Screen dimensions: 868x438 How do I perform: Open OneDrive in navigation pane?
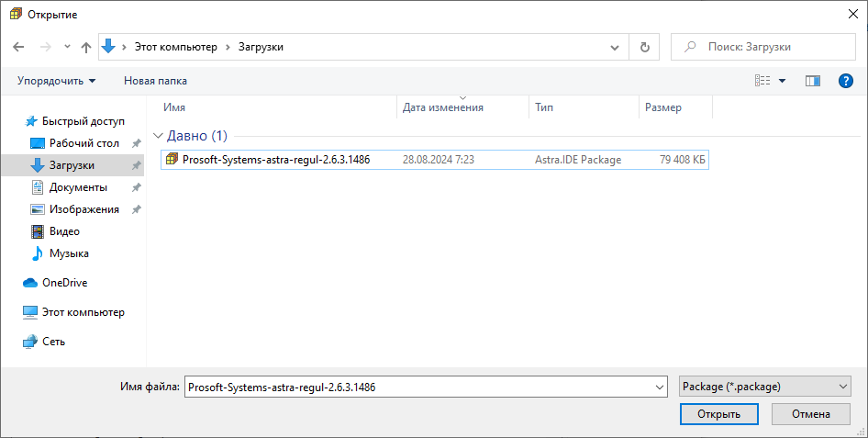point(64,283)
